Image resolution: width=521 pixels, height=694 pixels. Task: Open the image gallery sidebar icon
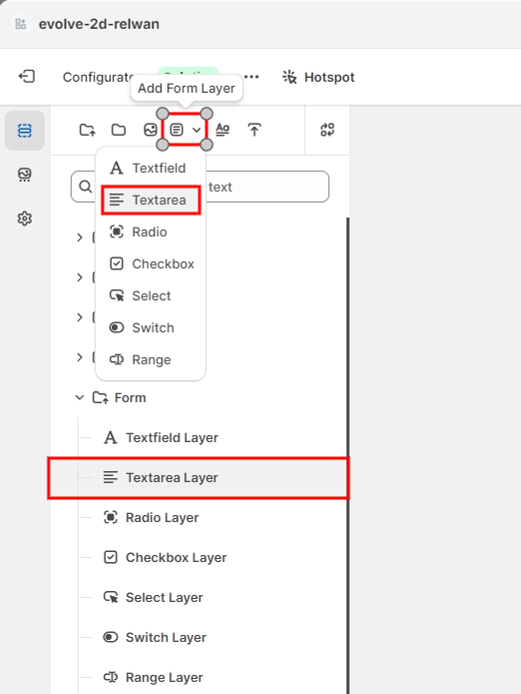point(24,174)
